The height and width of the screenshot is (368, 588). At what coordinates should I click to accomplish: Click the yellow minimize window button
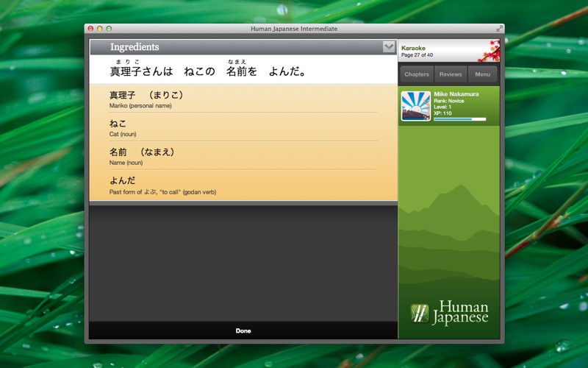point(100,28)
